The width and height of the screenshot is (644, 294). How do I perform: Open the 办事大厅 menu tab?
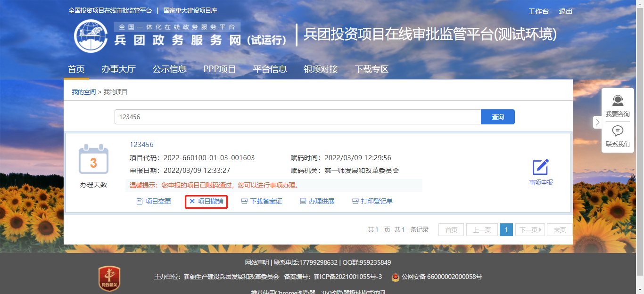click(118, 69)
